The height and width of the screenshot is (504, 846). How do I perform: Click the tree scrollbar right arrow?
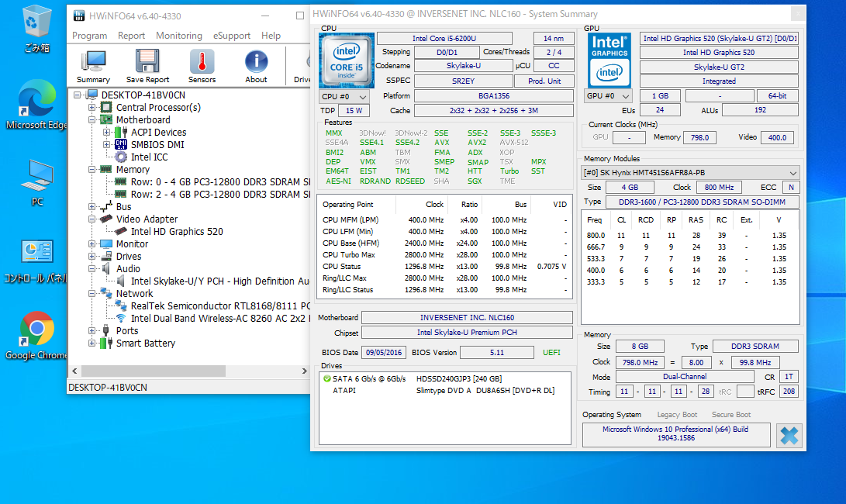[304, 371]
